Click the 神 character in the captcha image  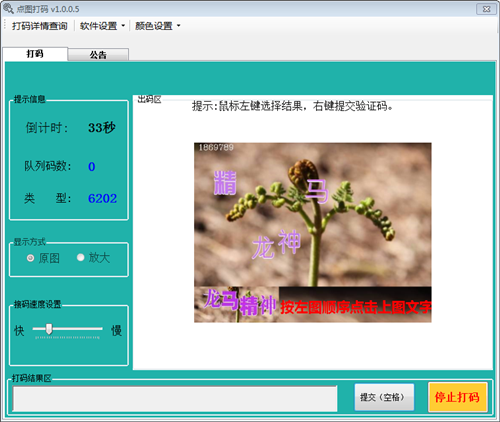(x=289, y=242)
